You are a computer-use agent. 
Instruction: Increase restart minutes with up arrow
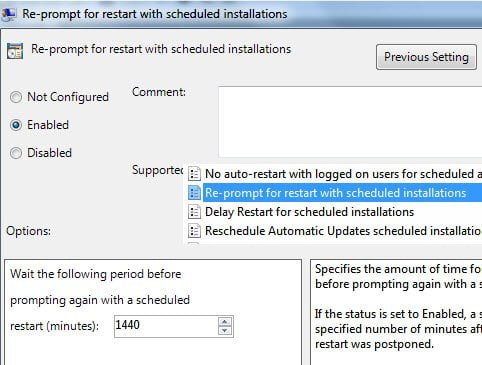point(225,322)
